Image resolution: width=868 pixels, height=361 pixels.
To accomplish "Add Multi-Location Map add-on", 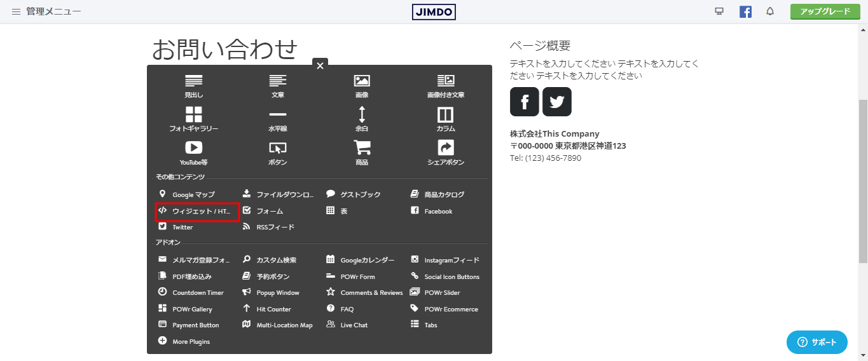I will pyautogui.click(x=279, y=325).
